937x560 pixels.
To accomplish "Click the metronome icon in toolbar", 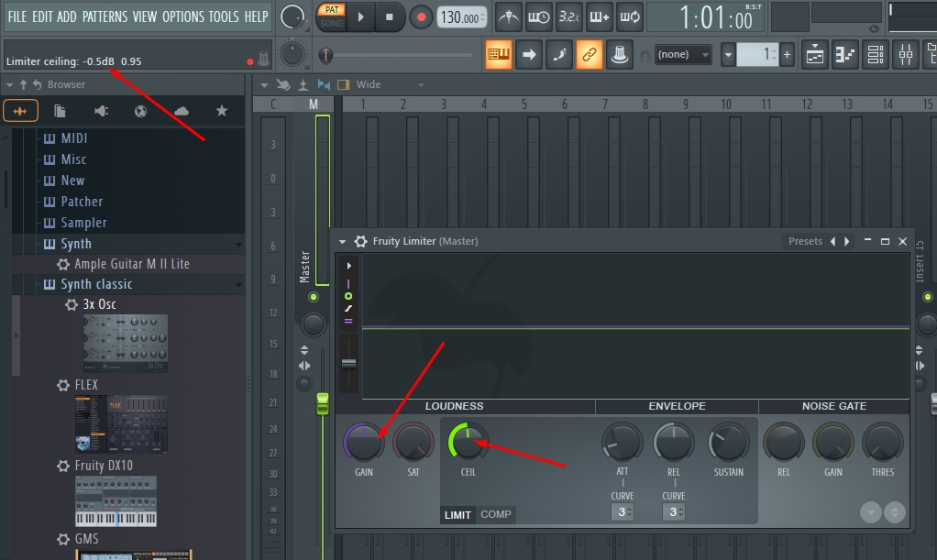I will click(x=509, y=17).
